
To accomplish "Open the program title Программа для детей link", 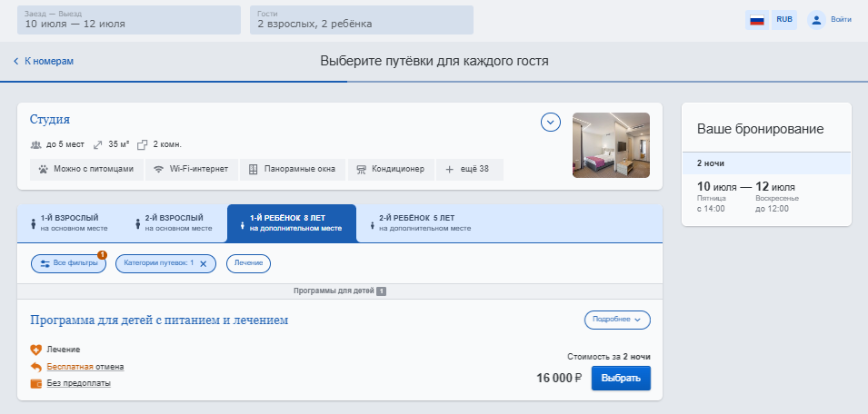I will point(159,320).
